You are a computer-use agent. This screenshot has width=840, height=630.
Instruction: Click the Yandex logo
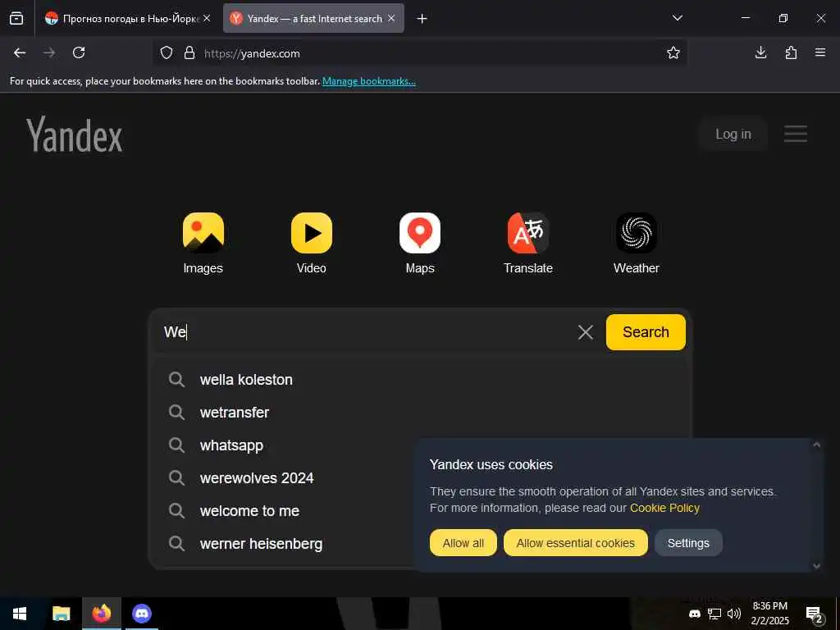[x=75, y=135]
